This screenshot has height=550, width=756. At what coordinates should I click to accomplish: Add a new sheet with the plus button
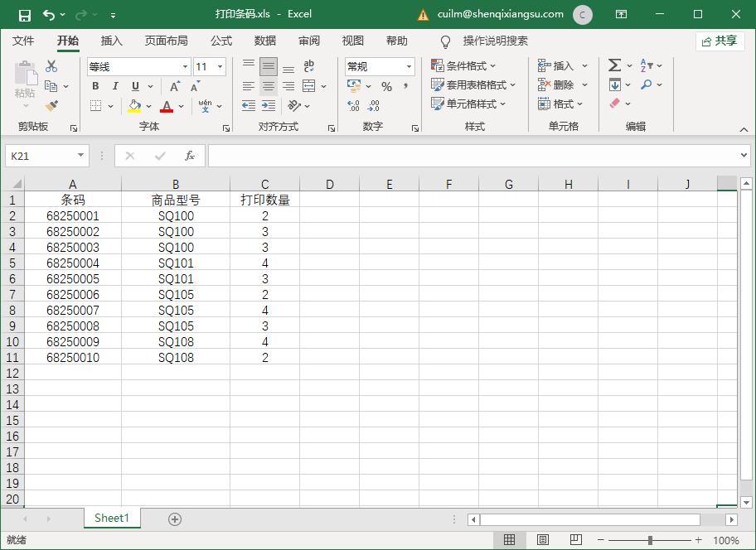click(175, 519)
